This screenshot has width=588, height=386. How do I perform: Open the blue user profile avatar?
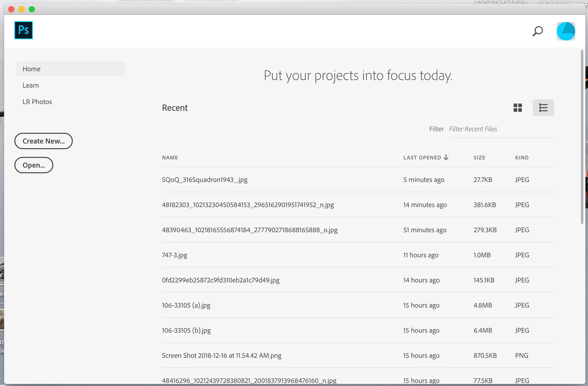pos(566,31)
